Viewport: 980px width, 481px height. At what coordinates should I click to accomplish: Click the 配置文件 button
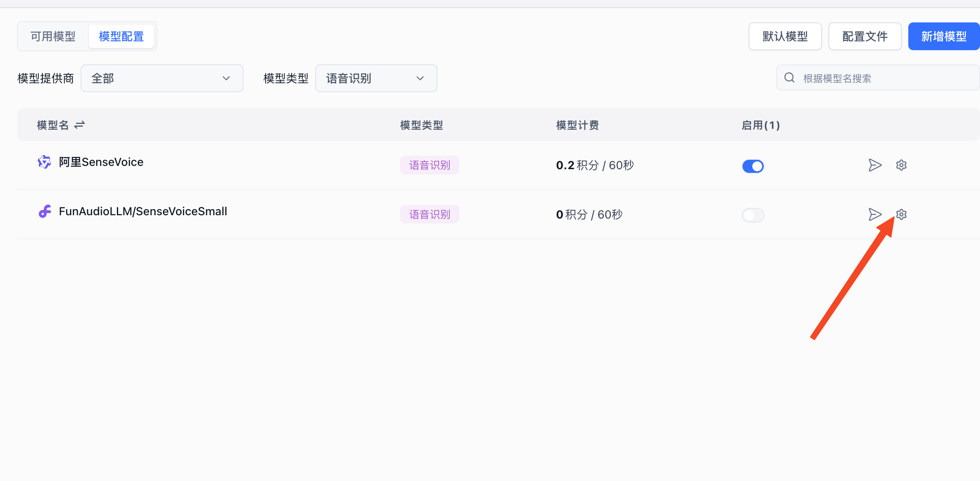tap(865, 36)
